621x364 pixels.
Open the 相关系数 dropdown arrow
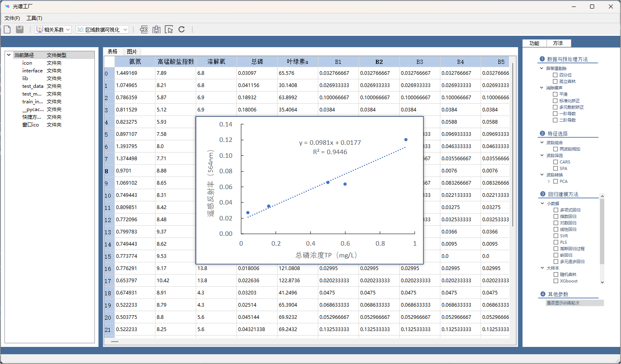click(68, 30)
